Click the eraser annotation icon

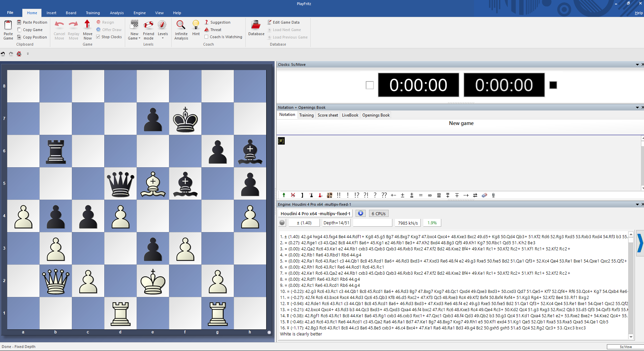pos(484,195)
